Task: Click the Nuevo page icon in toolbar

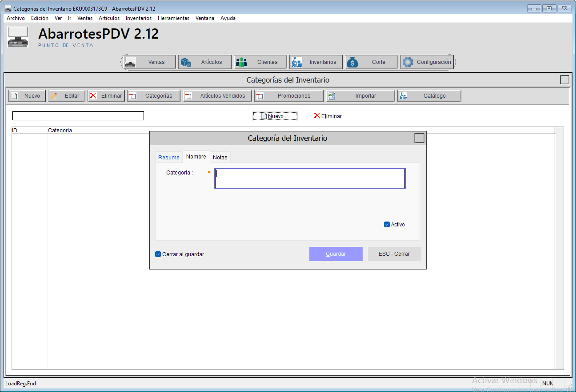Action: tap(14, 96)
